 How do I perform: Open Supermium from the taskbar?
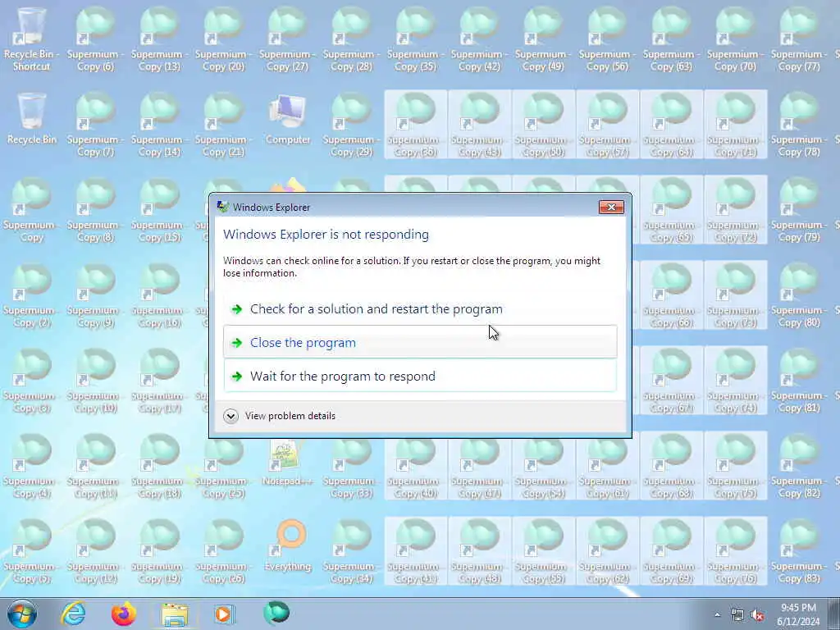pyautogui.click(x=276, y=613)
